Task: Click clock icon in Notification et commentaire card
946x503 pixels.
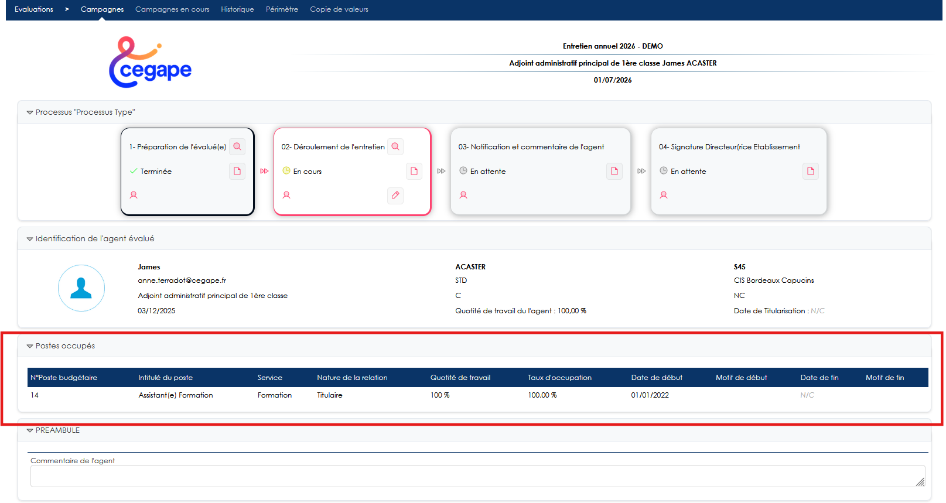Action: tap(463, 171)
